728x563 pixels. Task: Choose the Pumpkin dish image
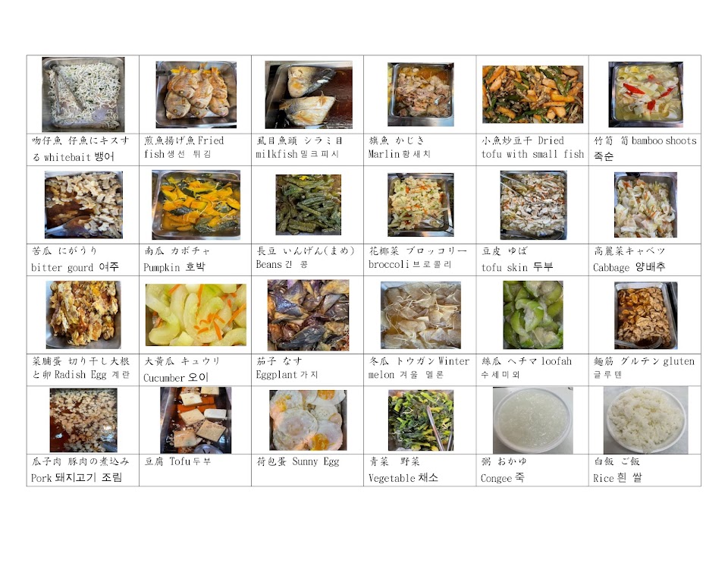coord(196,205)
